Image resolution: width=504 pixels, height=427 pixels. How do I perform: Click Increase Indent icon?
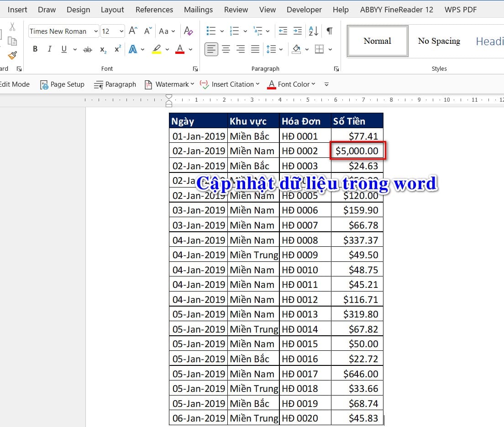298,31
